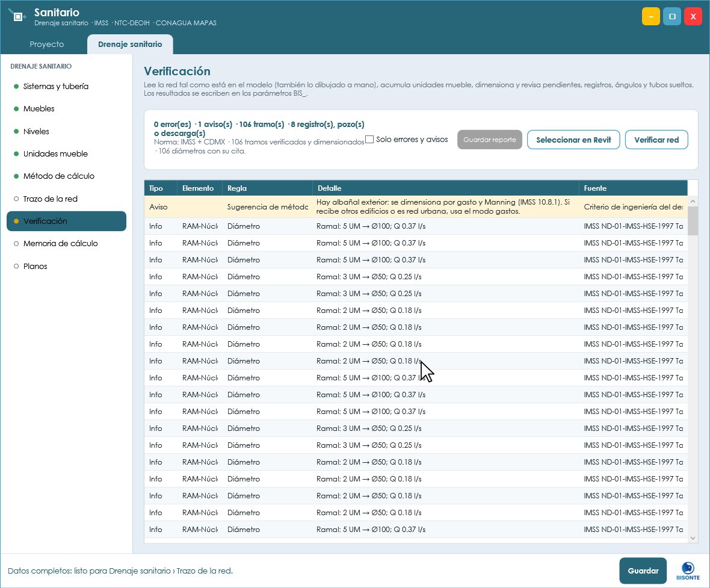Select Verificación in the sidebar
The height and width of the screenshot is (588, 710).
click(x=67, y=221)
